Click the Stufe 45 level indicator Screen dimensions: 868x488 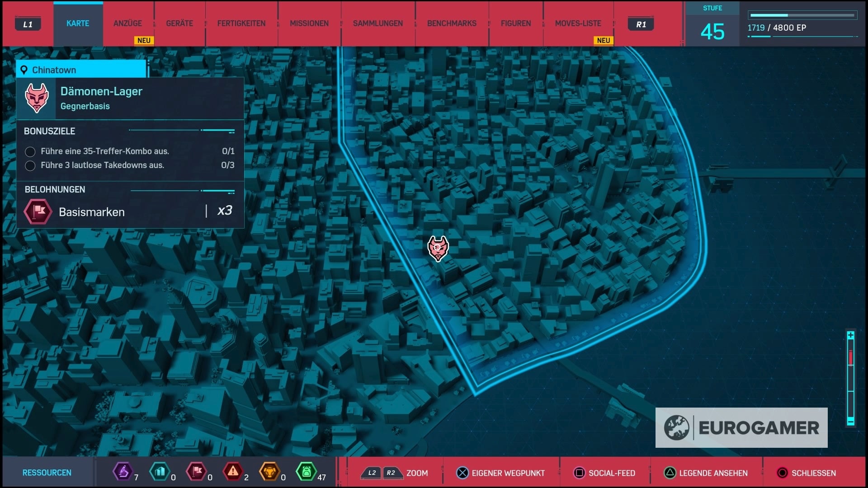[712, 24]
